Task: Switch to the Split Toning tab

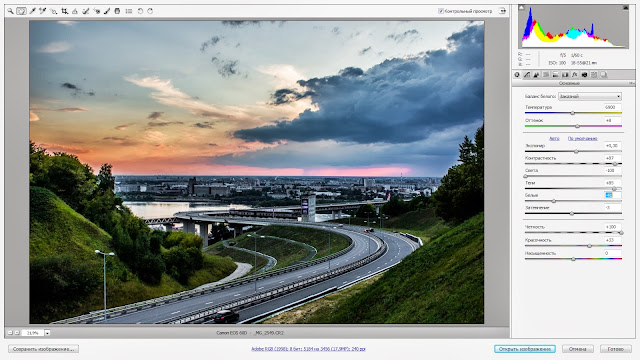Action: click(556, 75)
